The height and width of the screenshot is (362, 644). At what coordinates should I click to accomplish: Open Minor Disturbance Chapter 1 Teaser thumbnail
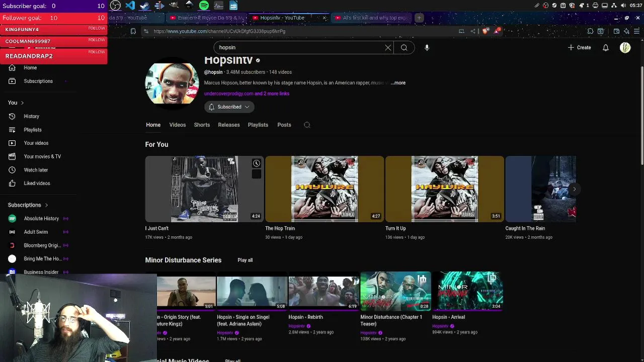pos(395,291)
